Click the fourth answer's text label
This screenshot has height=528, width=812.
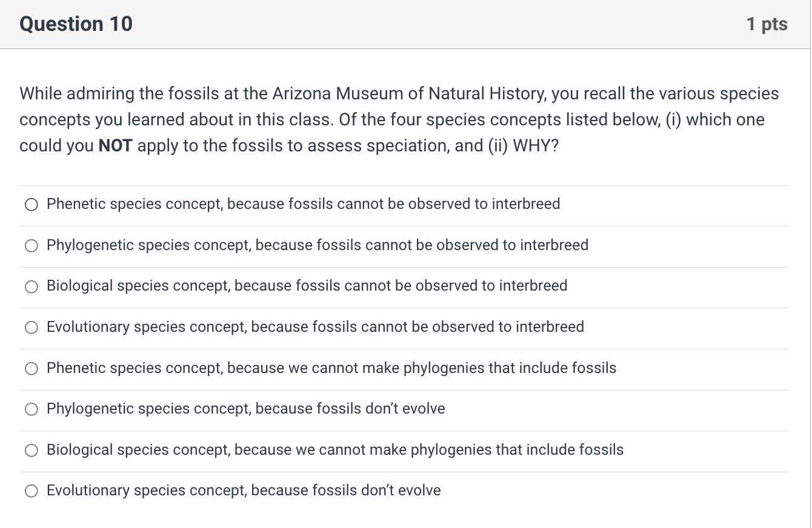tap(314, 327)
